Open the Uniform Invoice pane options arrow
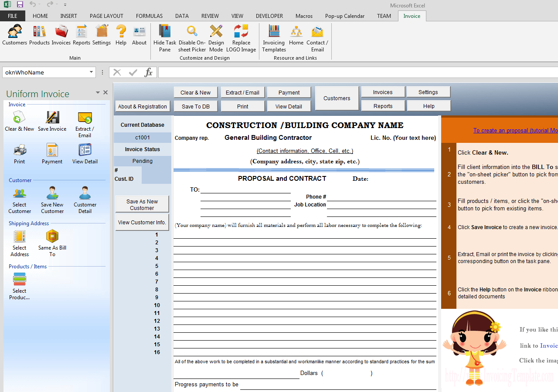Viewport: 558px width, 392px height. [x=98, y=93]
